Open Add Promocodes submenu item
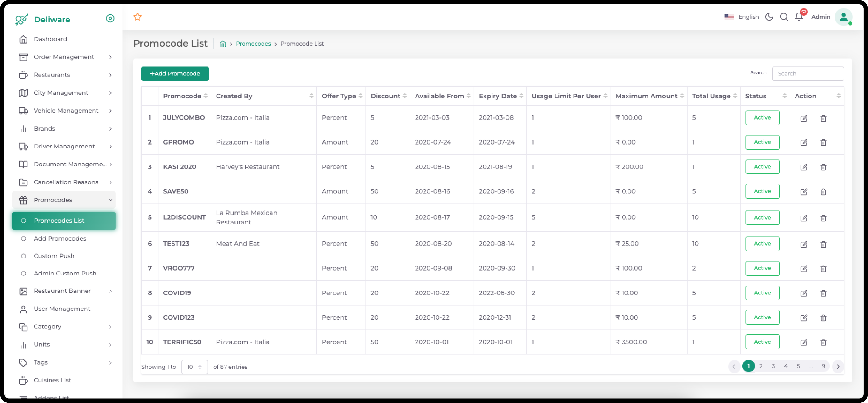Screen dimensions: 868x403 tap(60, 239)
